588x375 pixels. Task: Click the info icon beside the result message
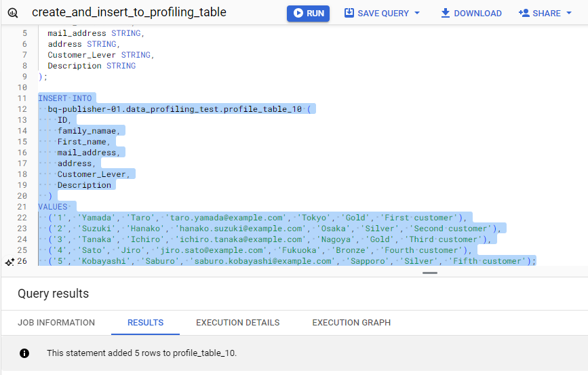pos(24,353)
